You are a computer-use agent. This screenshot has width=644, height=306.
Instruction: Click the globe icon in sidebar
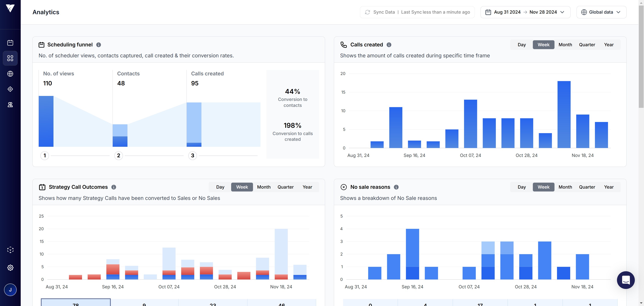pos(10,74)
